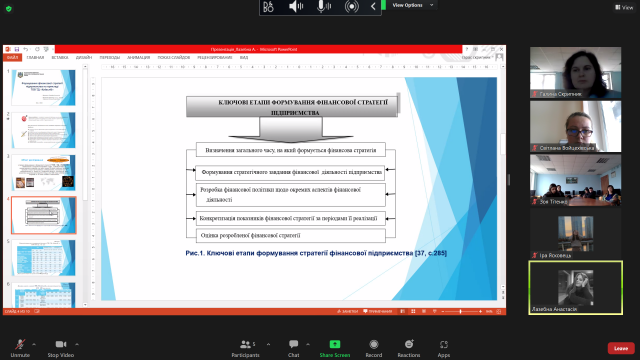The width and height of the screenshot is (640, 360).
Task: Click fit slide to window icon
Action: tap(498, 311)
